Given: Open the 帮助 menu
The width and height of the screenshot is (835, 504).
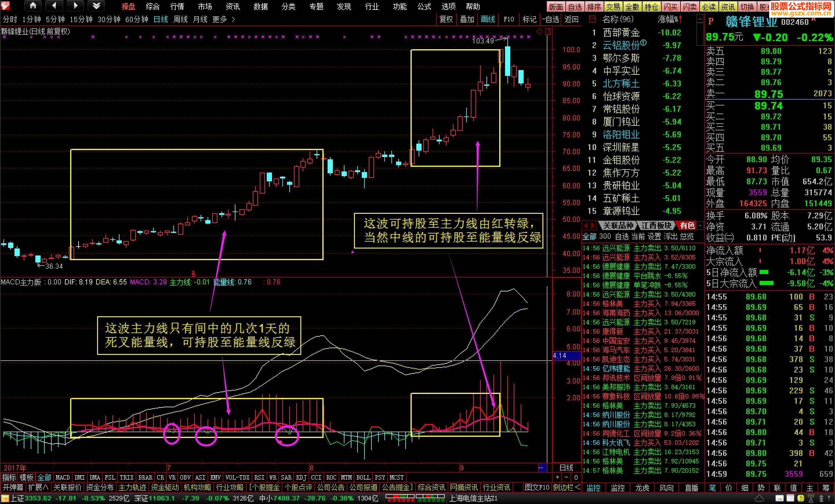Looking at the screenshot, I should click(472, 6).
